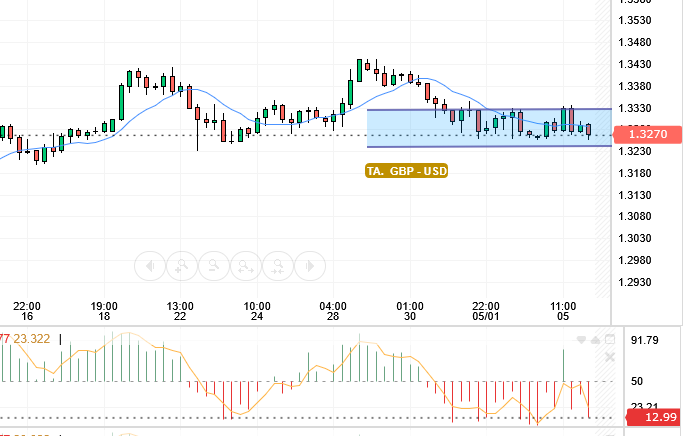This screenshot has width=684, height=436.
Task: Click the 1.3180 price axis label
Action: (x=635, y=173)
